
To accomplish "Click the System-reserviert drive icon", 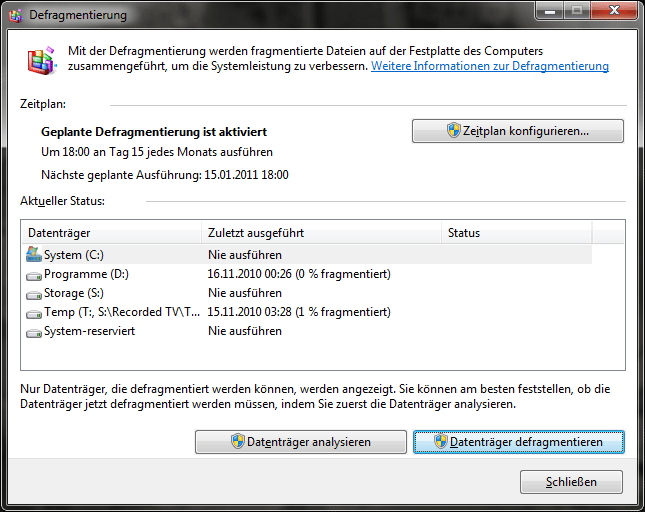I will click(x=34, y=333).
